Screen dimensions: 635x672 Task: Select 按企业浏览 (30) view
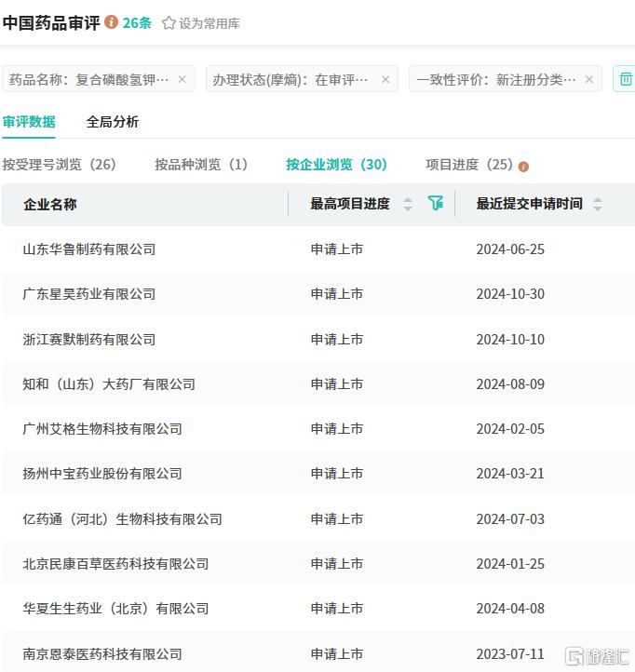[336, 165]
